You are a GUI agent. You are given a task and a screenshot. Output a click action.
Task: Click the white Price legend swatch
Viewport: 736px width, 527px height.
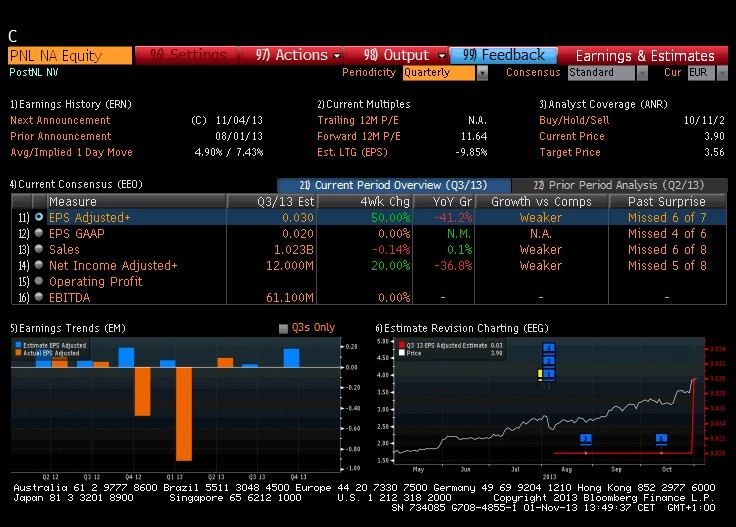click(401, 353)
